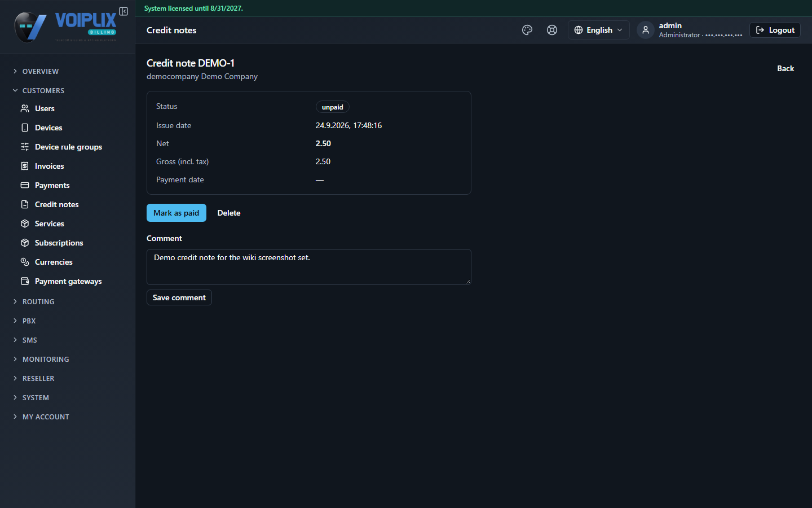Click the unpaid status badge
The image size is (812, 508).
coord(333,107)
